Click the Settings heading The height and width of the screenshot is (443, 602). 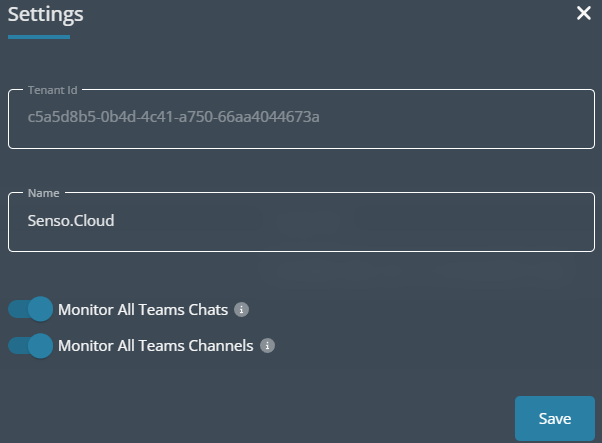(x=46, y=15)
